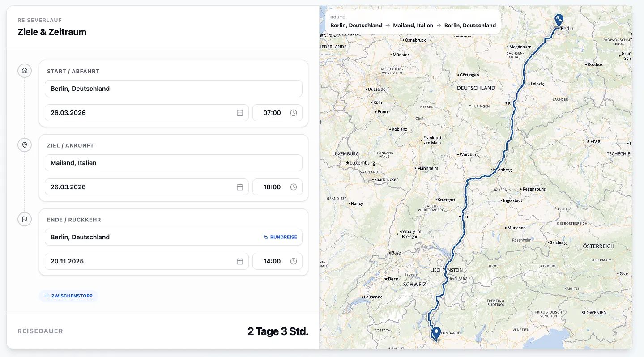This screenshot has width=644, height=357.
Task: Open calendar icon for return date 20.11.2025
Action: (240, 261)
